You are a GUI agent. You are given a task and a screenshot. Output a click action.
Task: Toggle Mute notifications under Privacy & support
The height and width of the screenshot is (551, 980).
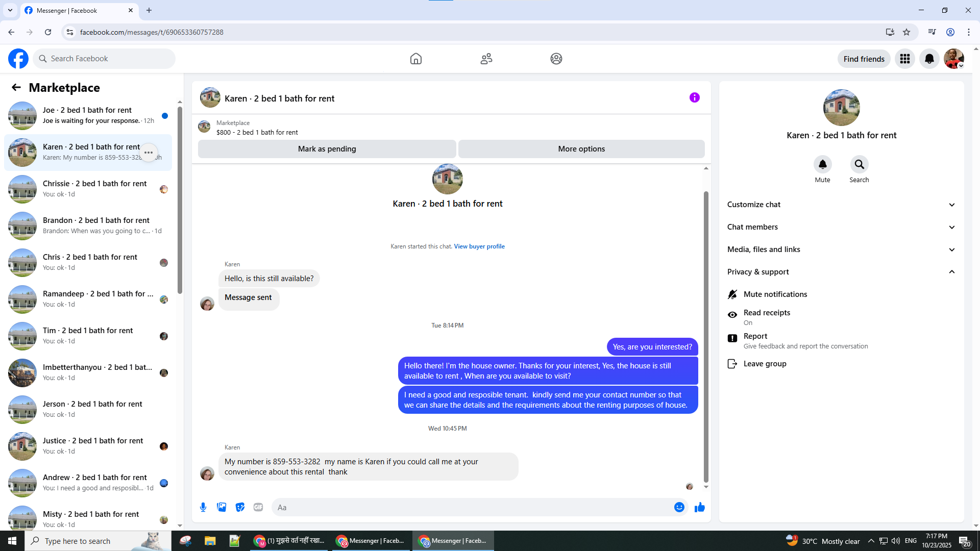point(775,294)
